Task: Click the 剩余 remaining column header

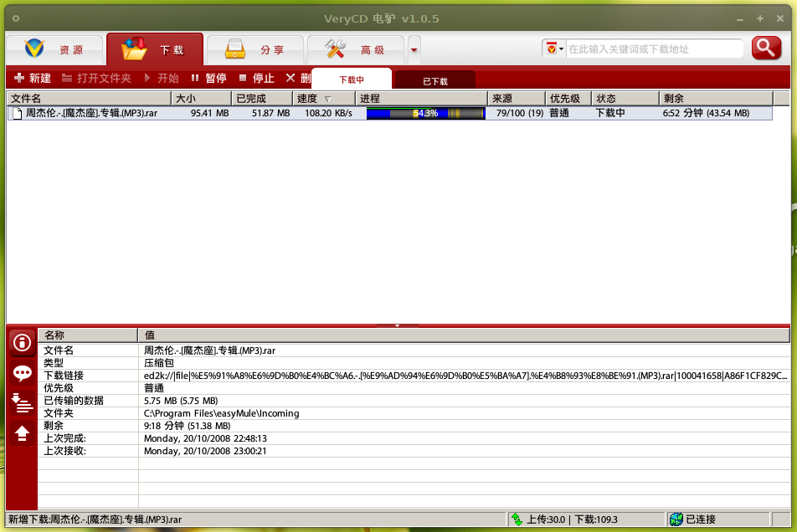Action: click(716, 99)
